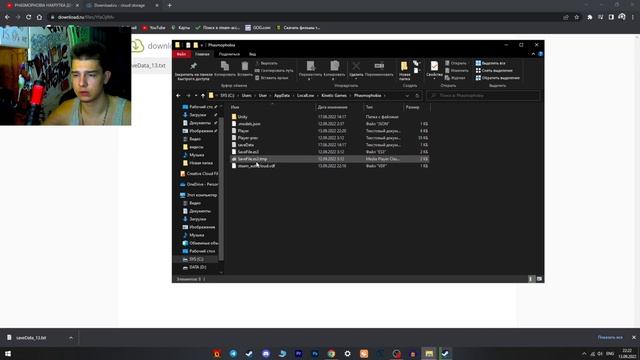Click Kinetic Games in address path
640x360 pixels.
(334, 96)
